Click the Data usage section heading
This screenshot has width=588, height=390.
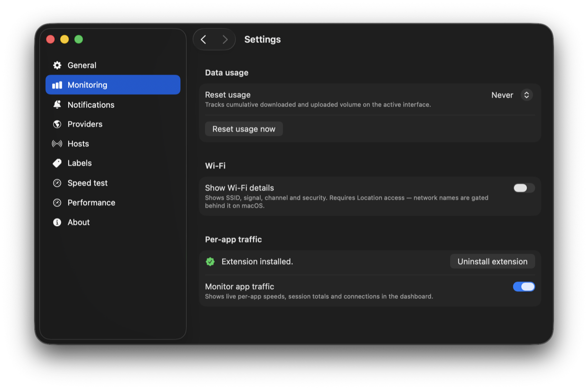[226, 73]
